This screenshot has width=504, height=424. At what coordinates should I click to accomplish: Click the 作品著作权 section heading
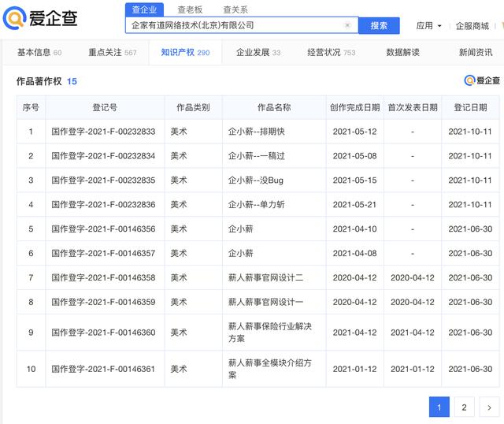point(39,81)
